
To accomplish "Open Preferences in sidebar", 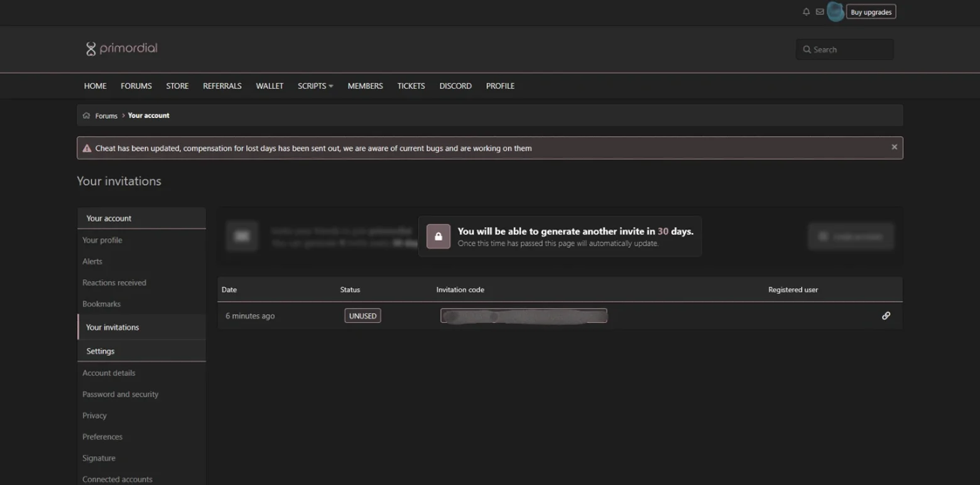I will click(141, 437).
